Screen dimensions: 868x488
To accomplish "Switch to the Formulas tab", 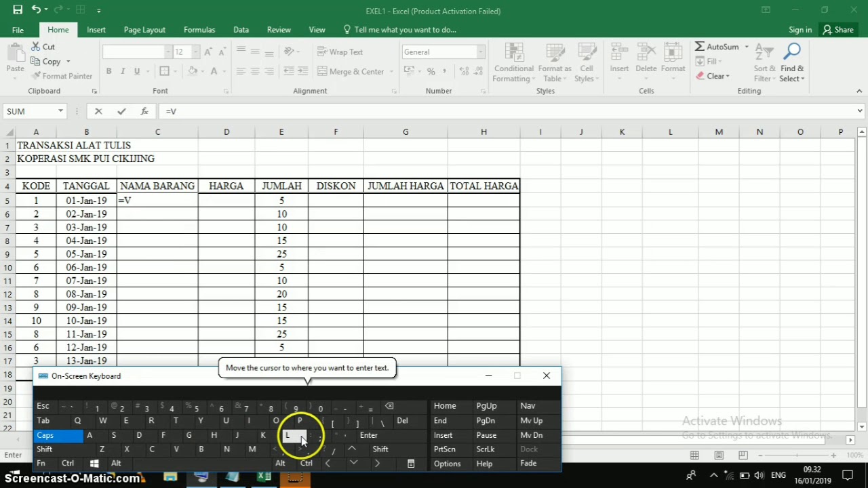I will (x=199, y=30).
